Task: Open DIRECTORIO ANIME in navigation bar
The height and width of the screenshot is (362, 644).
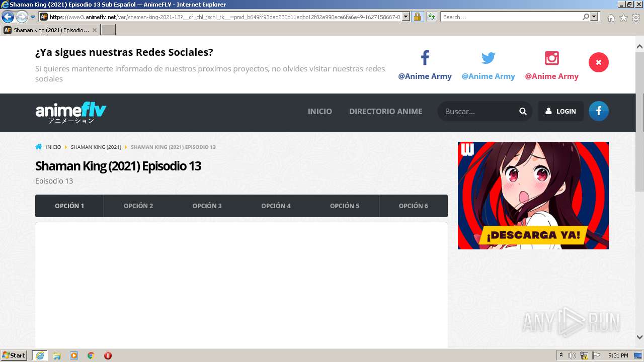Action: click(386, 112)
